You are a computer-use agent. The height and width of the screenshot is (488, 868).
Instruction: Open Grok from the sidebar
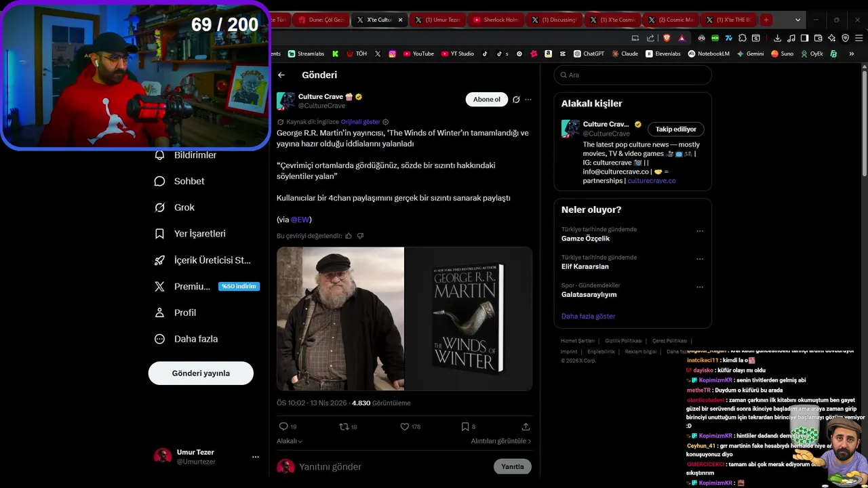(174, 207)
